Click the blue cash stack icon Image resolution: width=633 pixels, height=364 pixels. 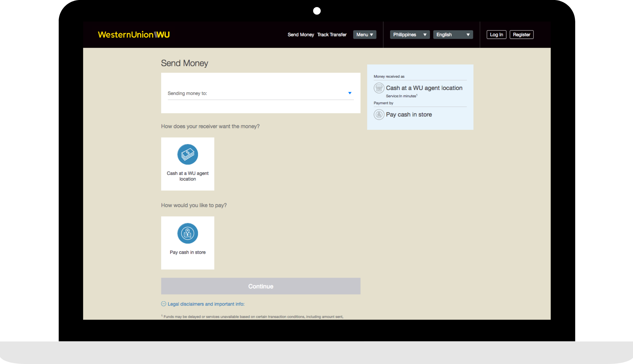coord(187,154)
